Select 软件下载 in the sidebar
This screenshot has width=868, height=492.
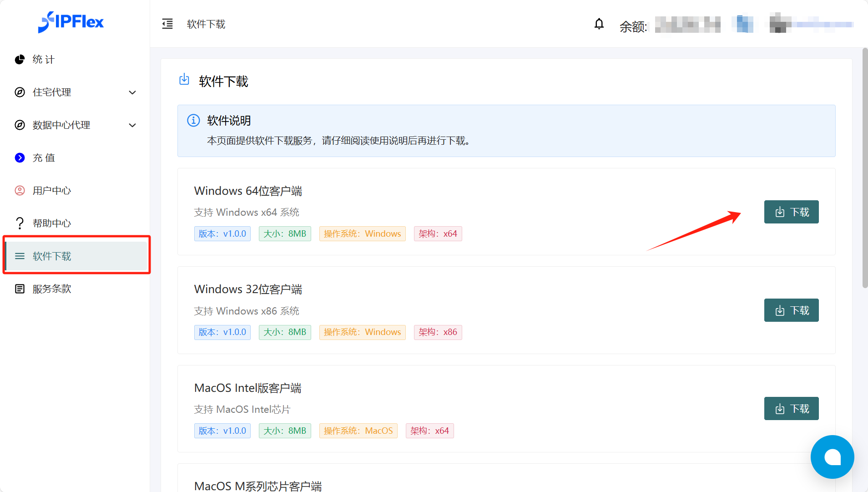point(52,256)
